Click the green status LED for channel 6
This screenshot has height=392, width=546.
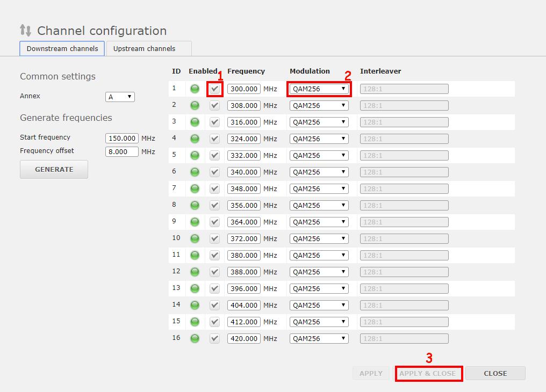click(x=195, y=172)
